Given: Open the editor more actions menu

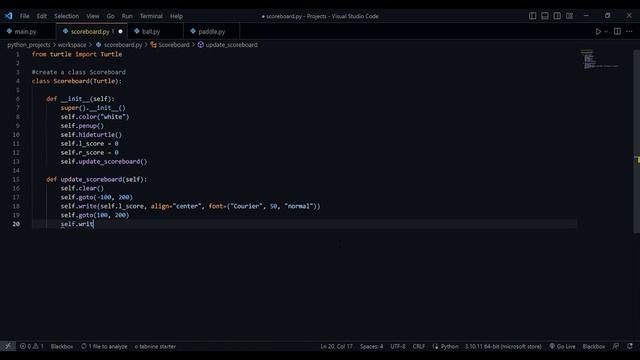Looking at the screenshot, I should pyautogui.click(x=629, y=31).
